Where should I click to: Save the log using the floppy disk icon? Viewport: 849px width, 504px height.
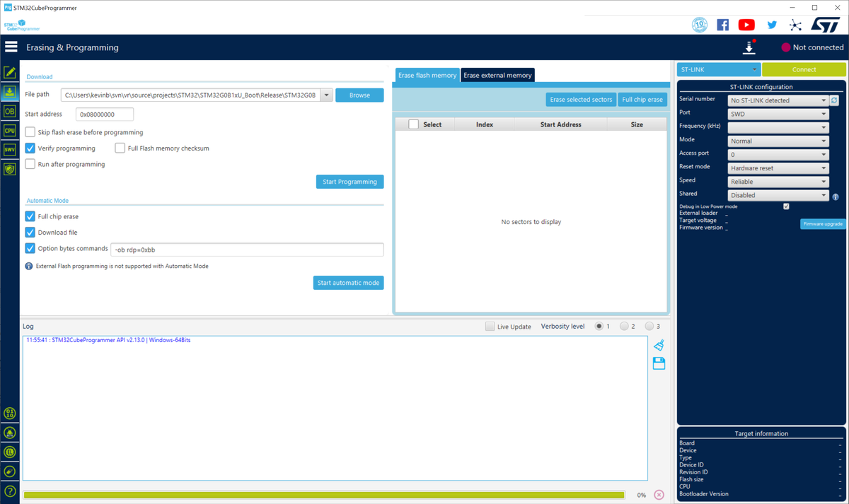click(x=659, y=363)
